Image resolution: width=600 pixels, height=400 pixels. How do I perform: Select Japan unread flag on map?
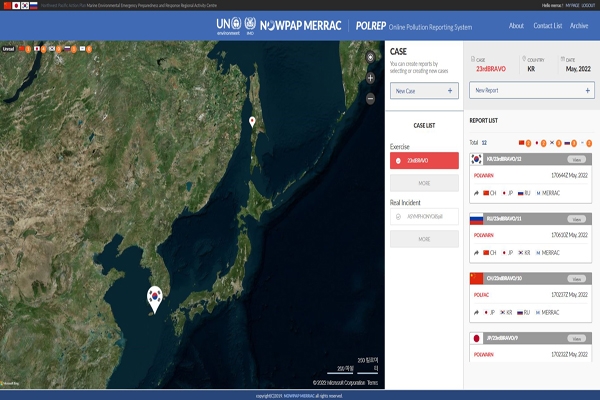[x=37, y=49]
